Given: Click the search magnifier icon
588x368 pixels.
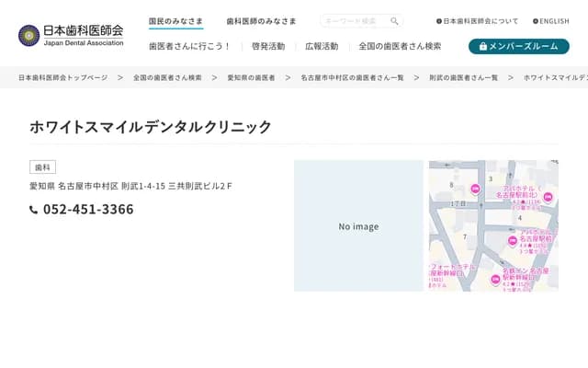Looking at the screenshot, I should [394, 21].
